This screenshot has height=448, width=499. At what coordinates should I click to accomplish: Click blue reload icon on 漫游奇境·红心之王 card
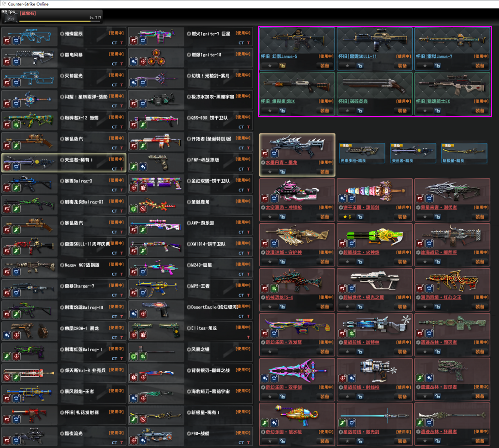coord(429,288)
